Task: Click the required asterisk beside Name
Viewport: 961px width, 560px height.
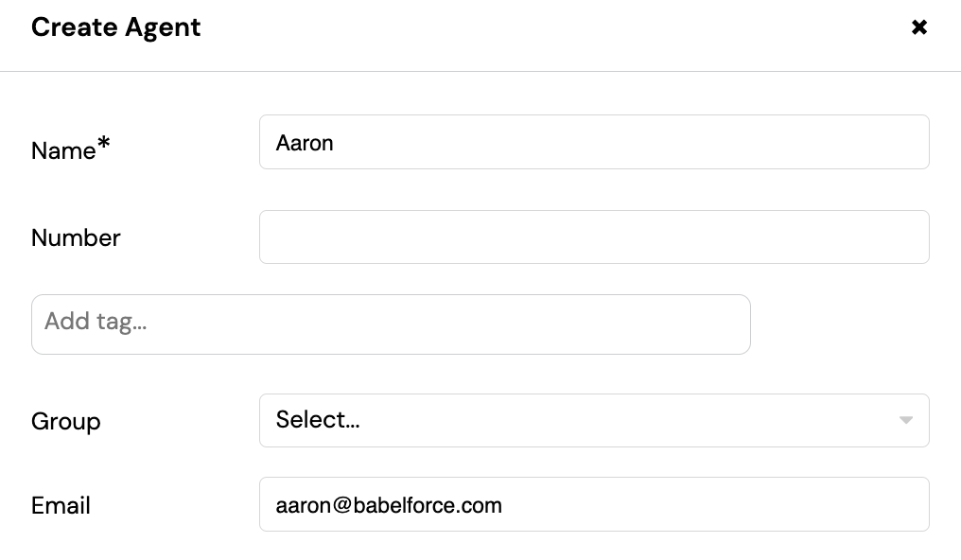Action: coord(104,144)
